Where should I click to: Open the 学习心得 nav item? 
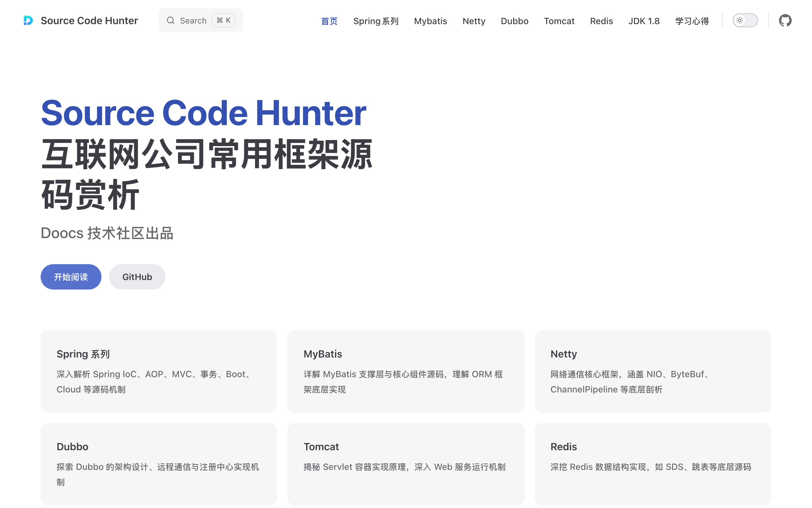(692, 21)
